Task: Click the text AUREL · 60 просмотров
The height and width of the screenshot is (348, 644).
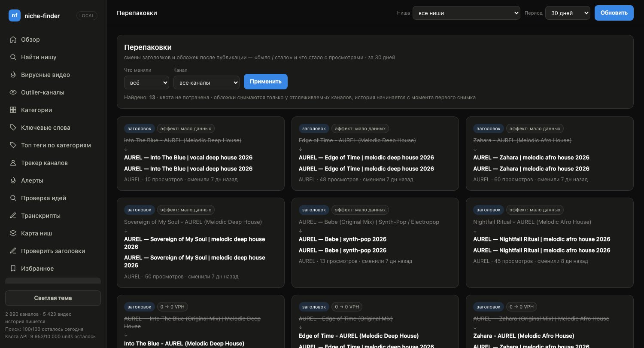Action: pyautogui.click(x=504, y=179)
